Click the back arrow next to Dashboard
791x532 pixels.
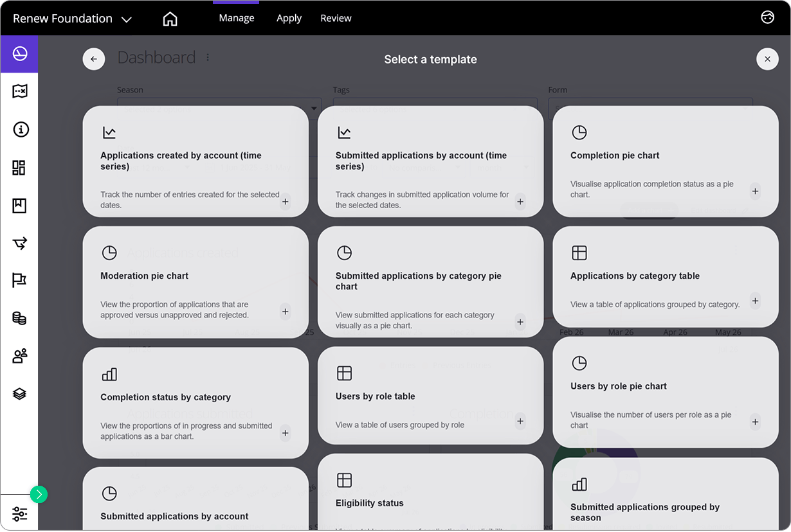click(x=94, y=59)
